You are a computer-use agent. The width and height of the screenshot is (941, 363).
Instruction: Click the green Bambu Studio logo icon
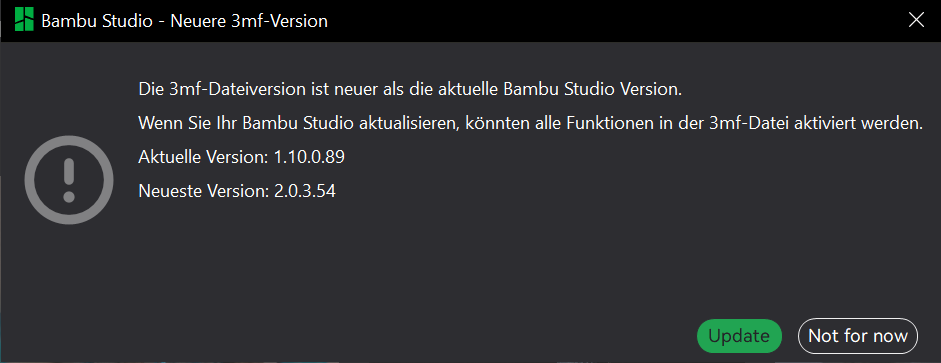[24, 20]
